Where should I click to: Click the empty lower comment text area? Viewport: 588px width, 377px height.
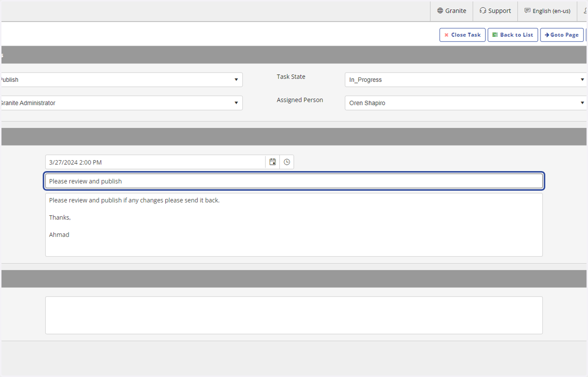(294, 315)
